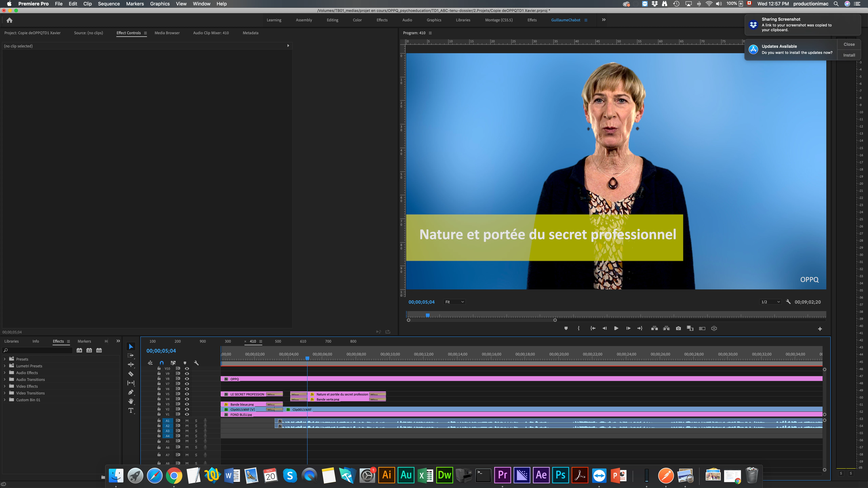Select the Ripple Edit tool
The image size is (868, 488).
pos(131,365)
